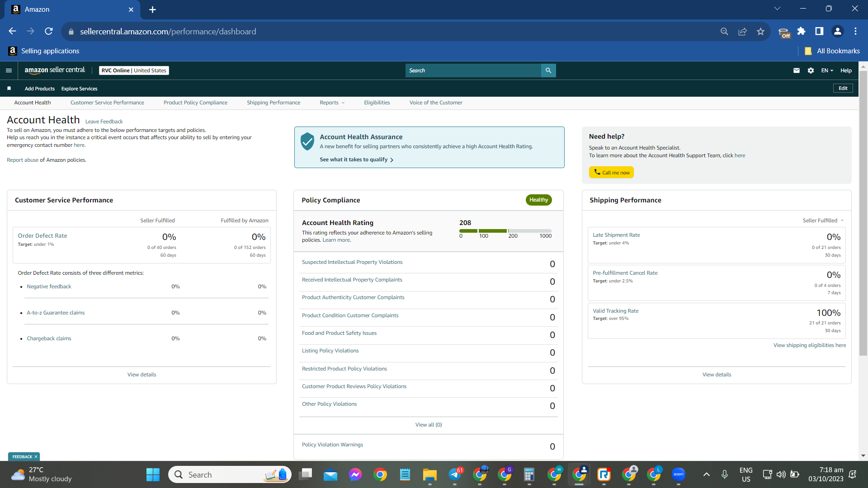
Task: Click the browser address bar URL
Action: point(168,32)
